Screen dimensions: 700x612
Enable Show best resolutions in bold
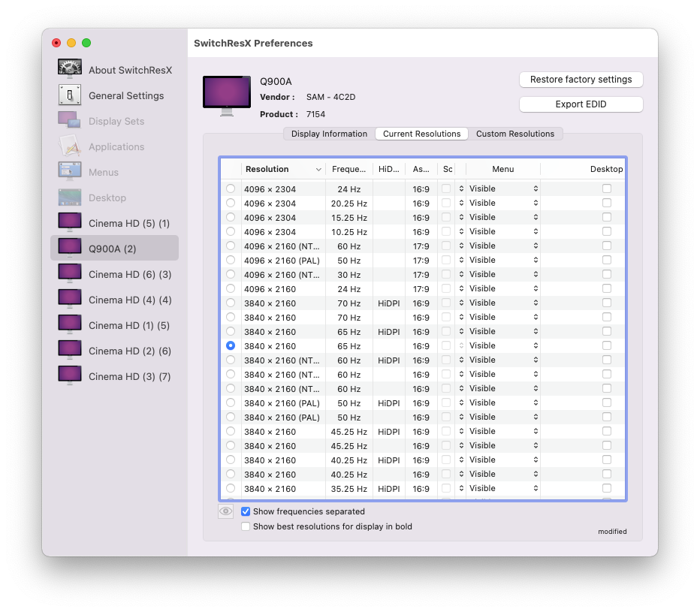point(246,526)
